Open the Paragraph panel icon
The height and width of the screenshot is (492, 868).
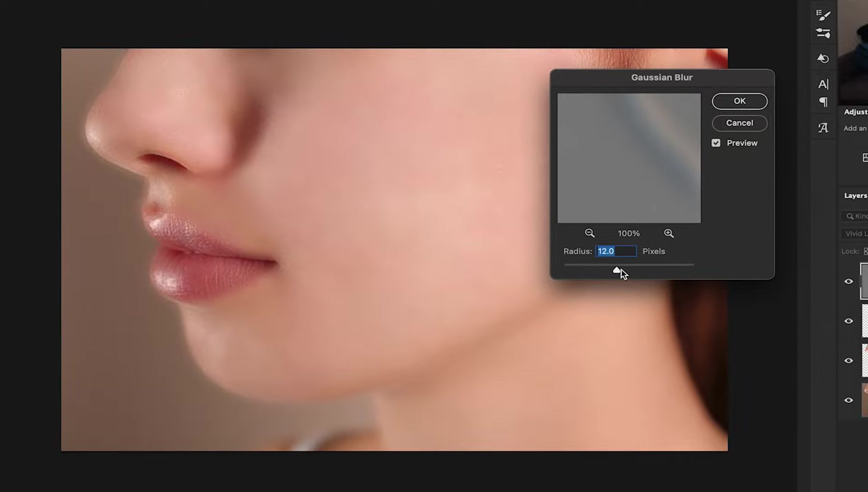point(823,102)
